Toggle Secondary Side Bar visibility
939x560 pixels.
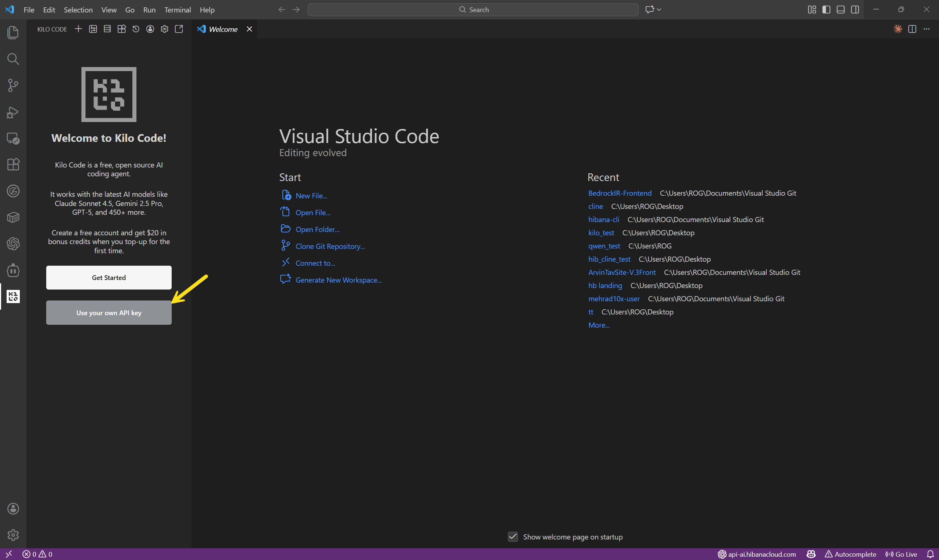(855, 10)
